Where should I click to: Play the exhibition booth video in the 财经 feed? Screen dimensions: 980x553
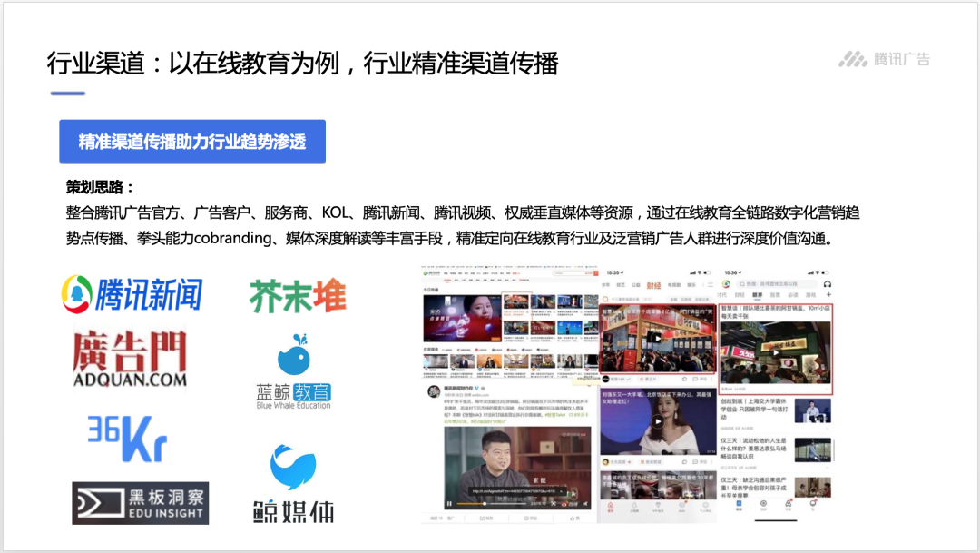657,338
